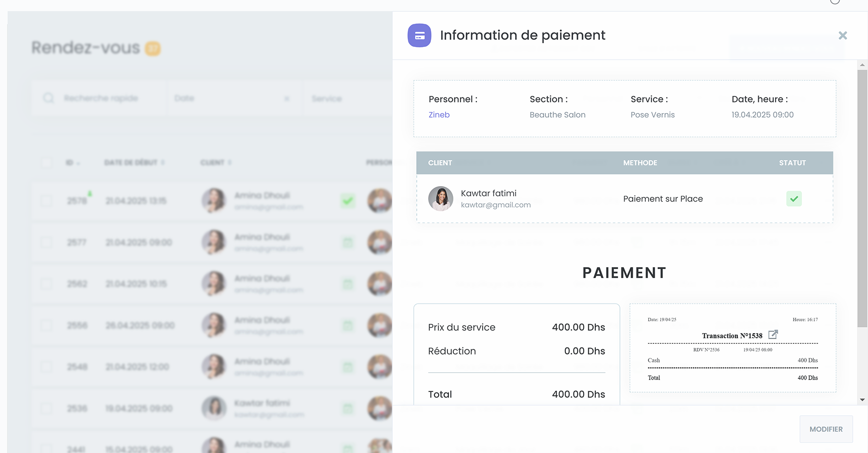Click the calendar status icon on row 2577
868x453 pixels.
coord(348,242)
